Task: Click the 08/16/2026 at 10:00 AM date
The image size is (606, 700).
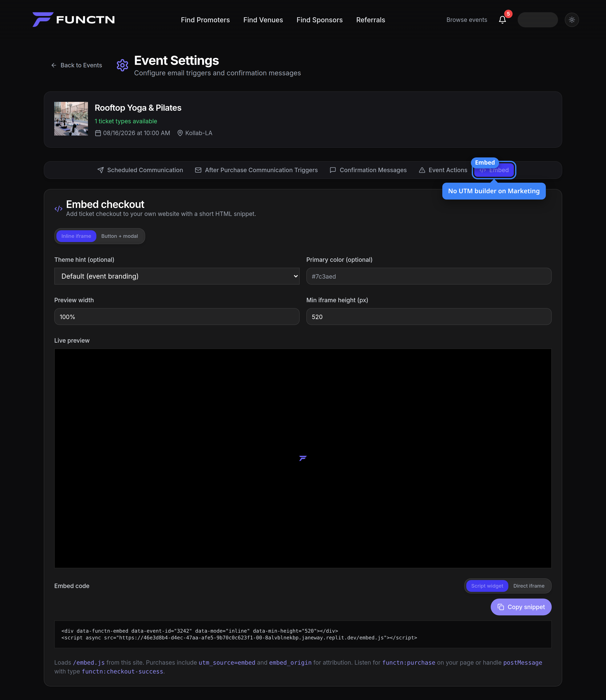Action: point(137,133)
